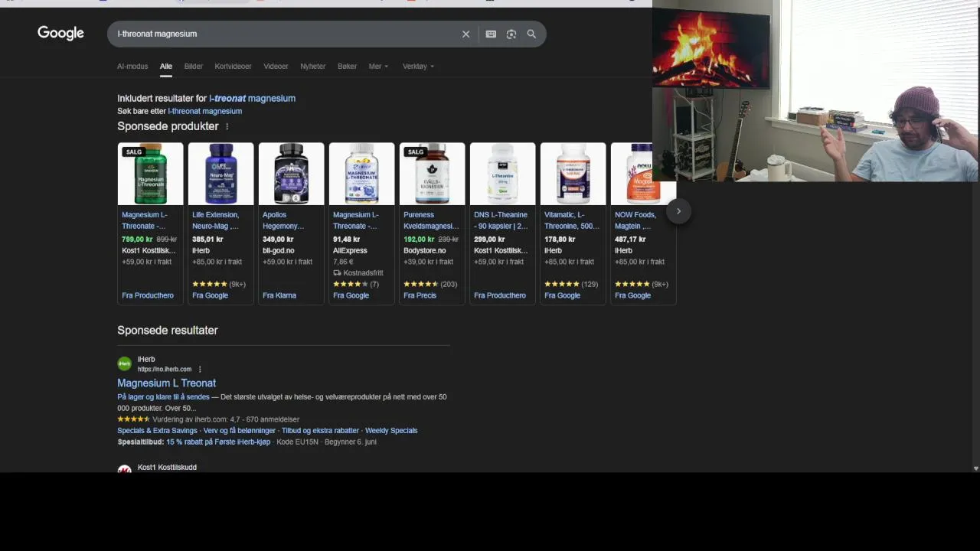Click the https://no.iherb.com URL text
This screenshot has height=551, width=980.
[x=165, y=370]
